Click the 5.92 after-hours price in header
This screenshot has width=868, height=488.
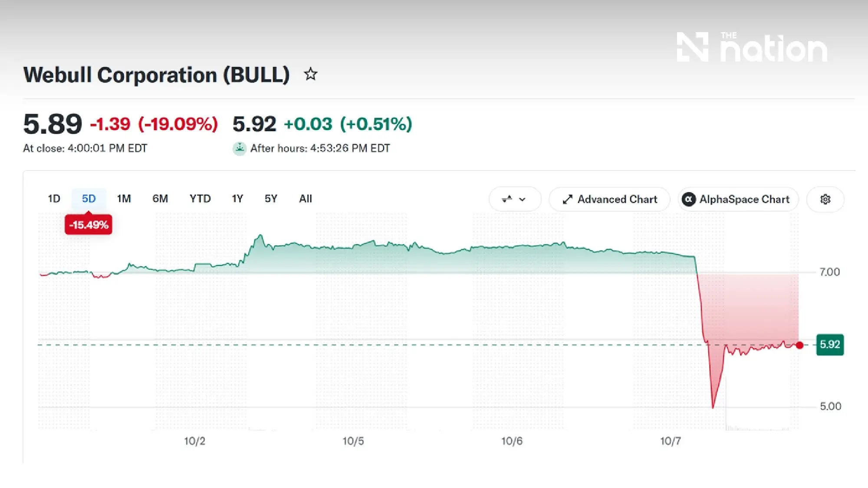pyautogui.click(x=254, y=124)
